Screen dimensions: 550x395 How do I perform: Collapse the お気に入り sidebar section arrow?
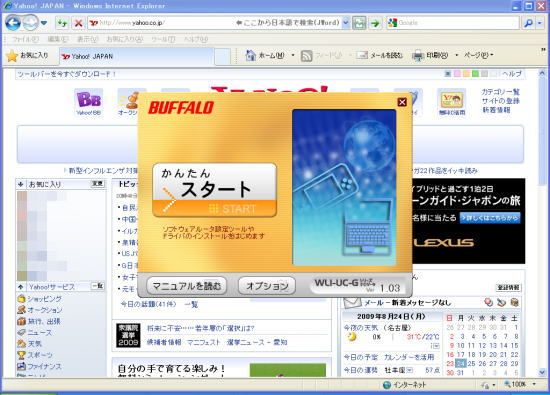pyautogui.click(x=20, y=184)
